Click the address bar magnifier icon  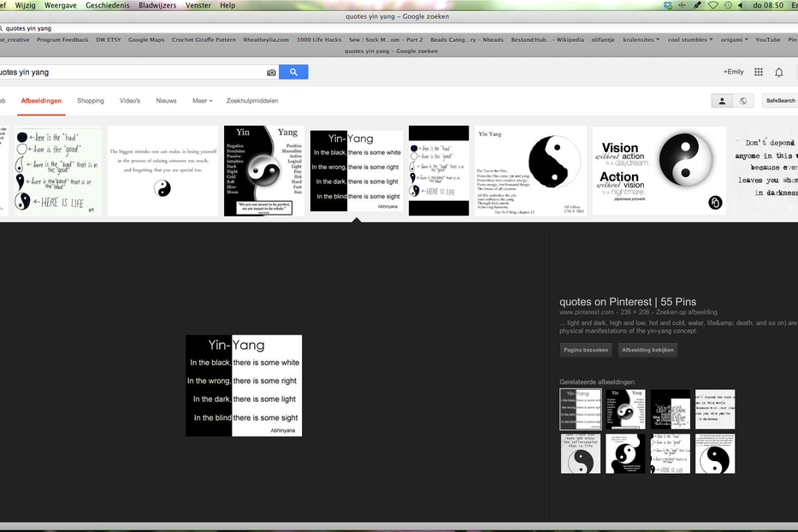[x=2, y=28]
